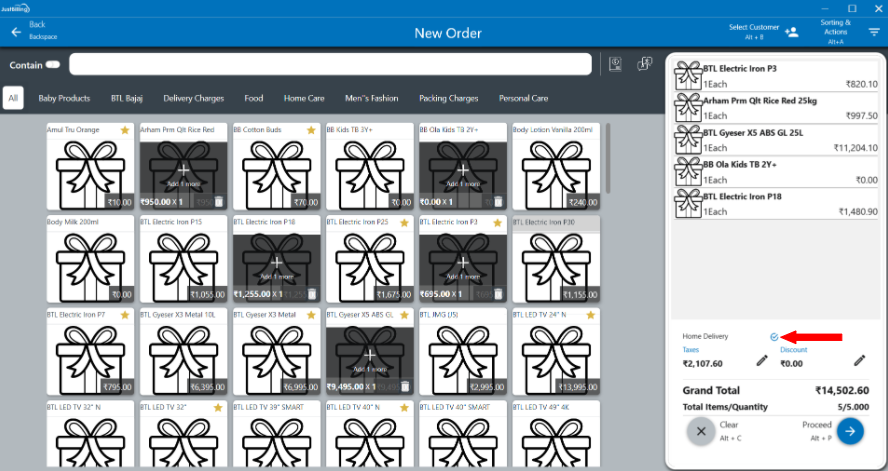888x471 pixels.
Task: Toggle the Home Delivery checkmark
Action: click(775, 337)
